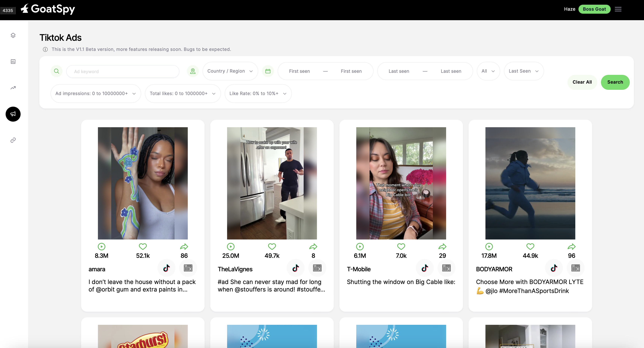The image size is (644, 348).
Task: Click the Ad keyword input field
Action: click(x=123, y=71)
